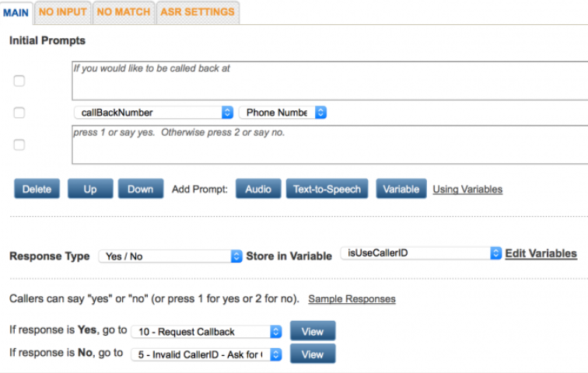Go to the ASR SETTINGS tab
The width and height of the screenshot is (588, 373).
198,12
